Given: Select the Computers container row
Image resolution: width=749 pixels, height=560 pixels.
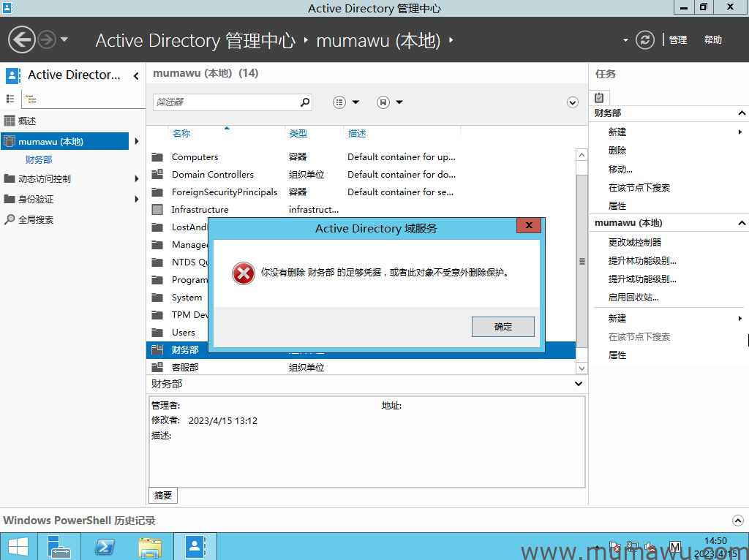Looking at the screenshot, I should [x=361, y=156].
